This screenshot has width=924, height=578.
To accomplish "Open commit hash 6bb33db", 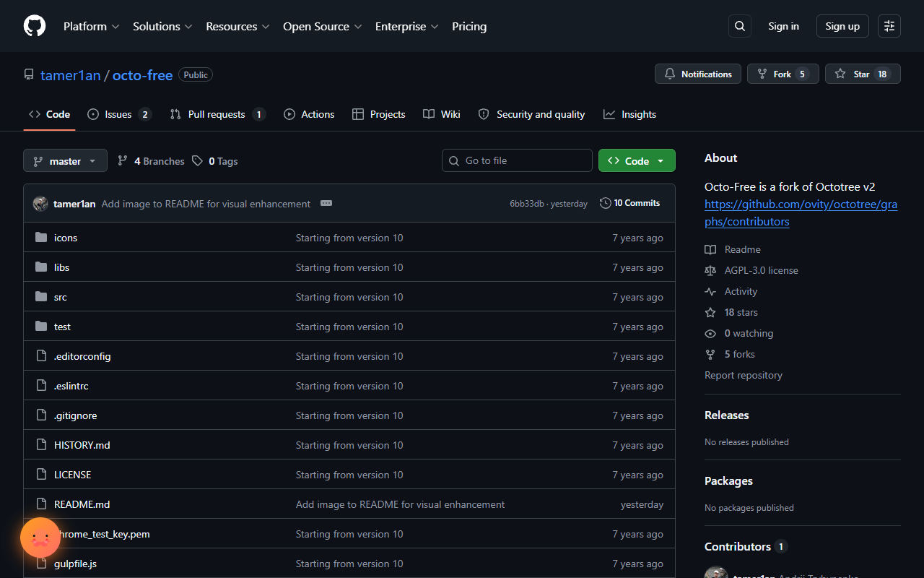I will tap(527, 204).
